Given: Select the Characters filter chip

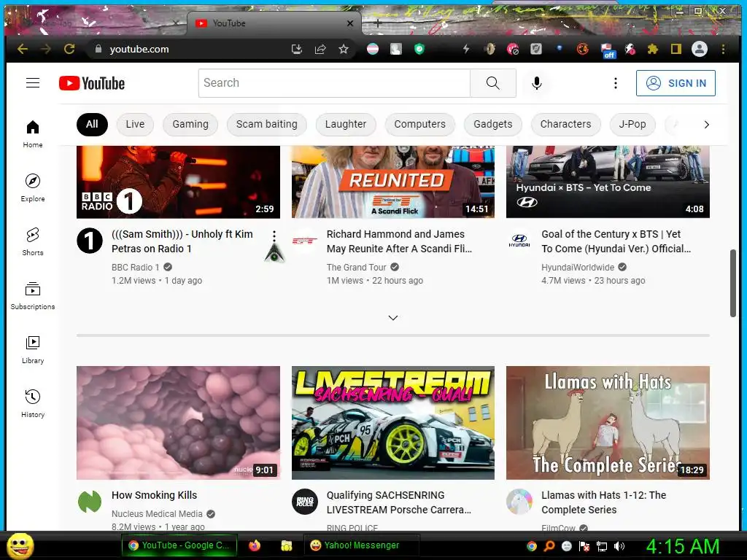Looking at the screenshot, I should pos(565,124).
